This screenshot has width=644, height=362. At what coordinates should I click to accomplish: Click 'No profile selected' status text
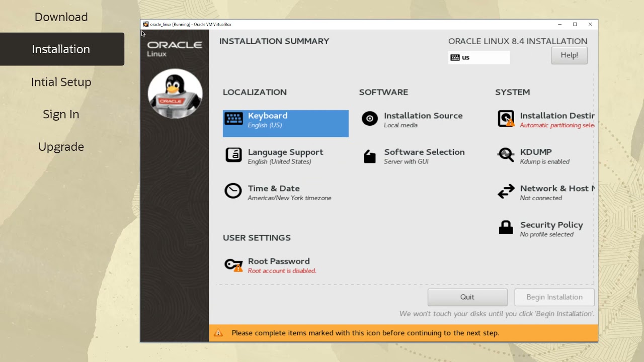click(x=546, y=234)
